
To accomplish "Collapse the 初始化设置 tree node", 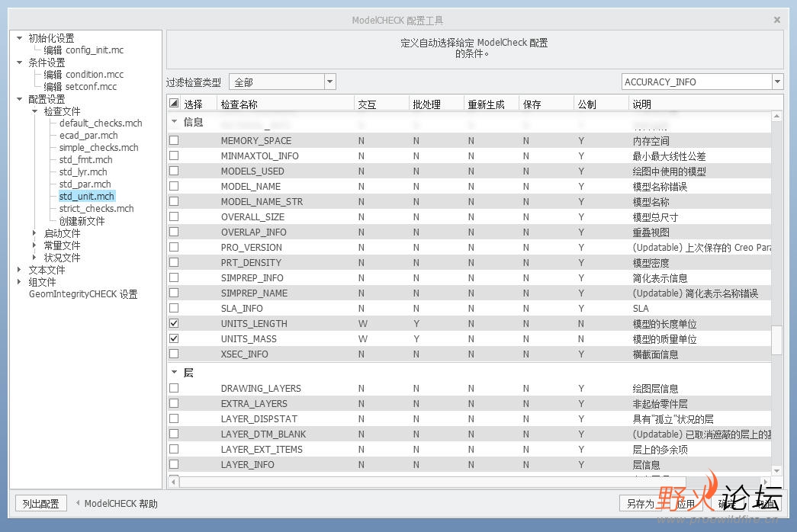I will click(x=19, y=38).
